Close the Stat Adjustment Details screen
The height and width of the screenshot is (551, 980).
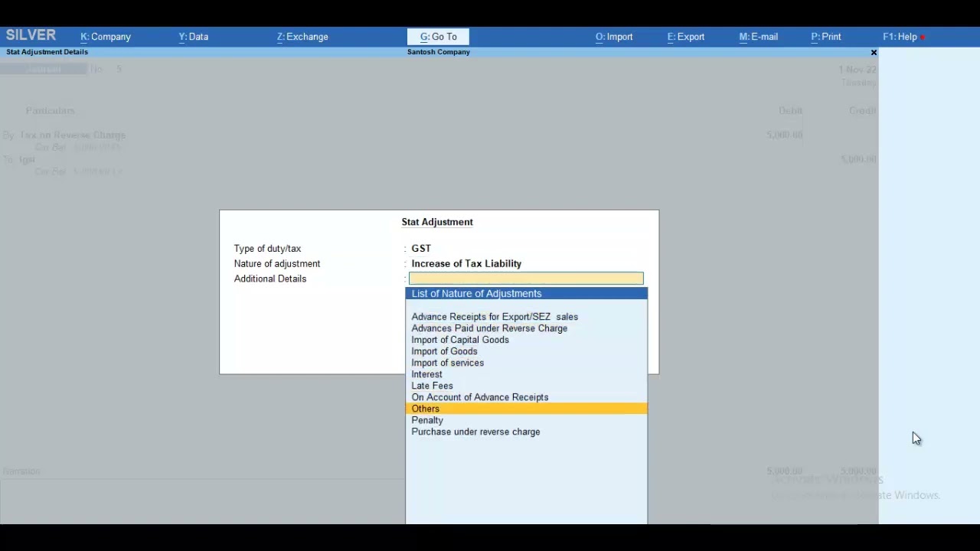[874, 52]
